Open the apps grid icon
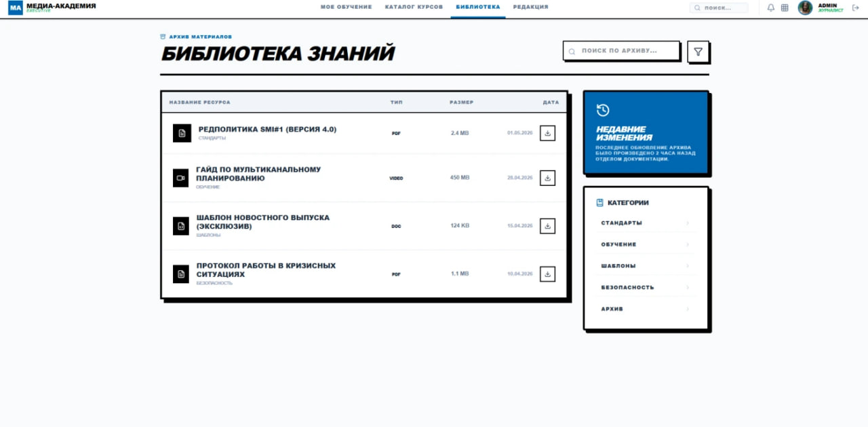Screen dimensions: 868x427 tap(785, 8)
